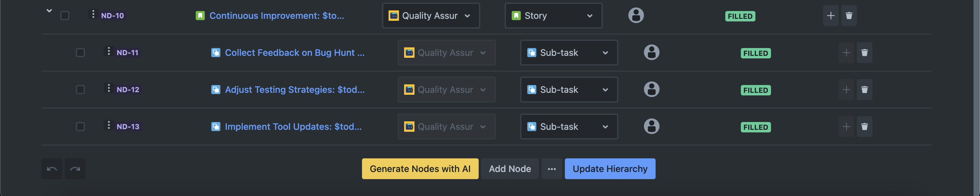This screenshot has height=196, width=980.
Task: Collapse the ND-10 story children
Action: coord(49,11)
